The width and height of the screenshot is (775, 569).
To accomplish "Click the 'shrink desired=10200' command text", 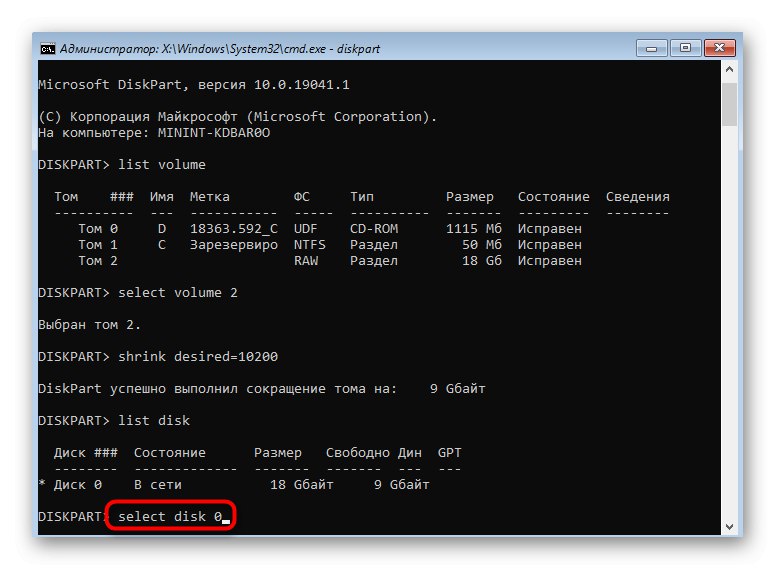I will pos(186,357).
